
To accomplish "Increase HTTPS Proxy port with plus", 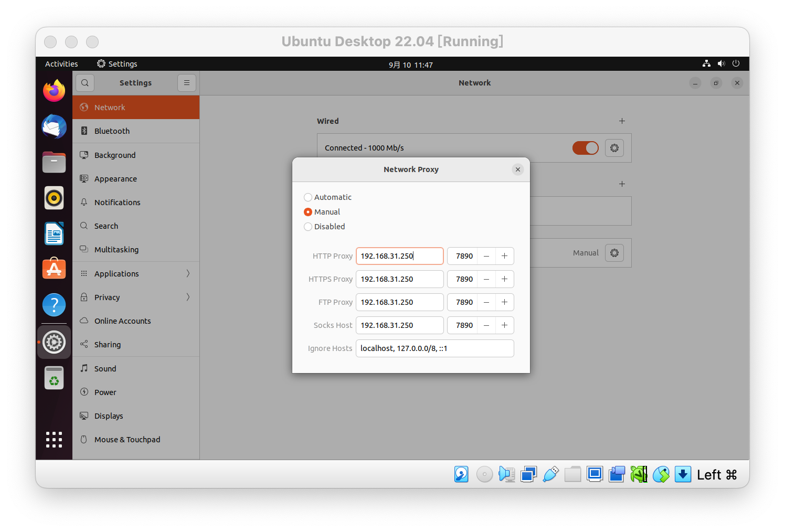I will pyautogui.click(x=504, y=279).
